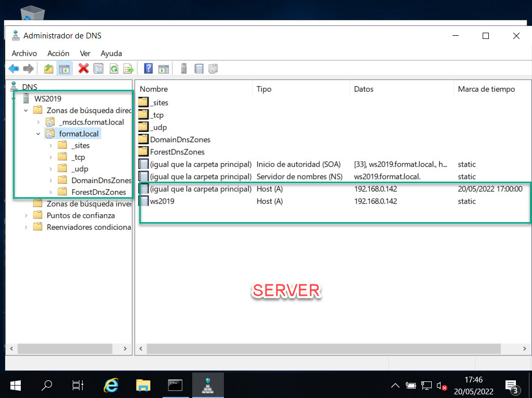The height and width of the screenshot is (398, 532).
Task: Click the ForestDnsZones folder icon in list
Action: [143, 152]
